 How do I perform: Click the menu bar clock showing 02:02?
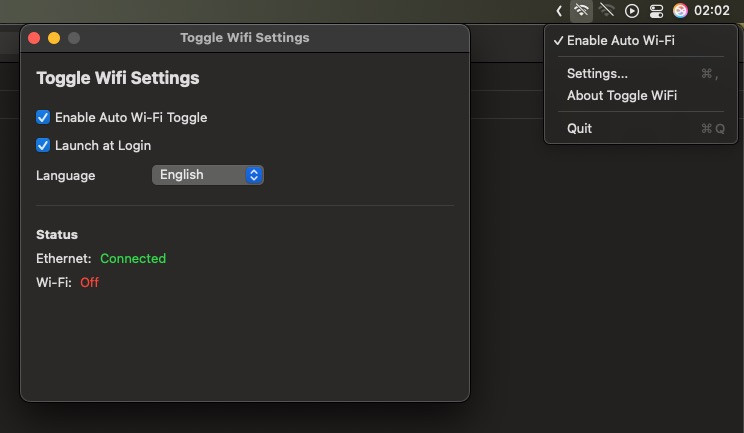coord(712,11)
